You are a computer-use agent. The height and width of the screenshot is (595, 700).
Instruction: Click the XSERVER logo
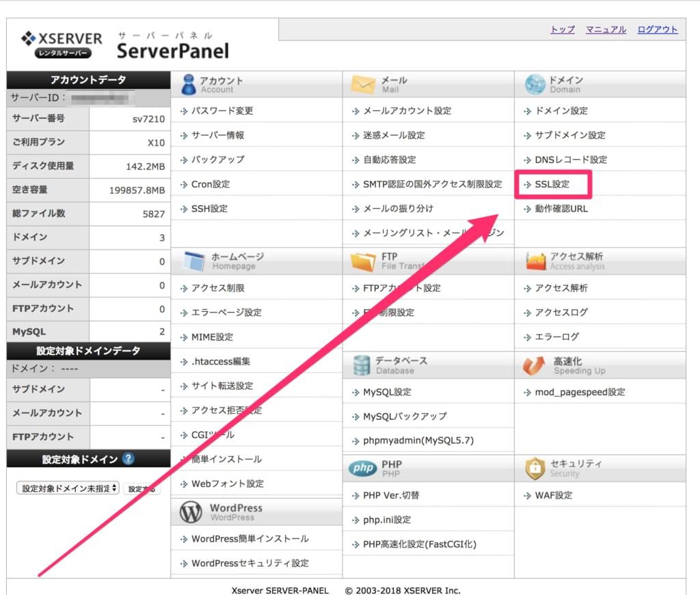pos(62,44)
